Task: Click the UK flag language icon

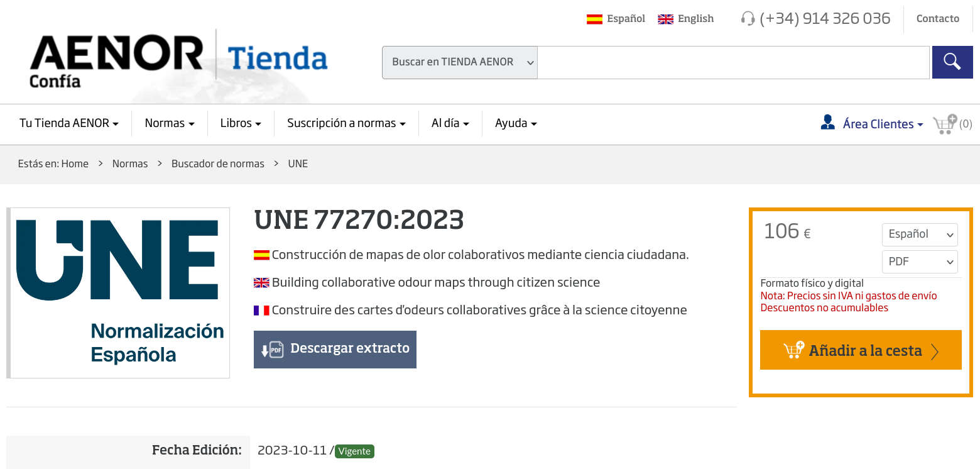Action: tap(665, 19)
